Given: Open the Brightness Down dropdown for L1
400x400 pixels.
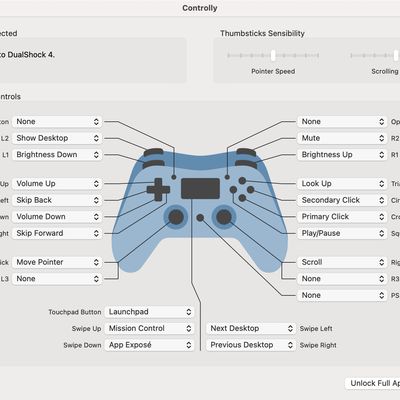Looking at the screenshot, I should [57, 155].
